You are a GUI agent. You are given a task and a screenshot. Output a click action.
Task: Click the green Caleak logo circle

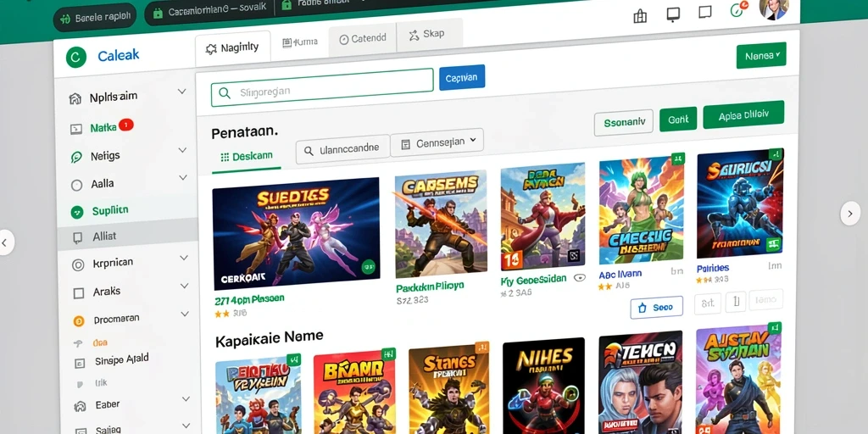click(75, 57)
